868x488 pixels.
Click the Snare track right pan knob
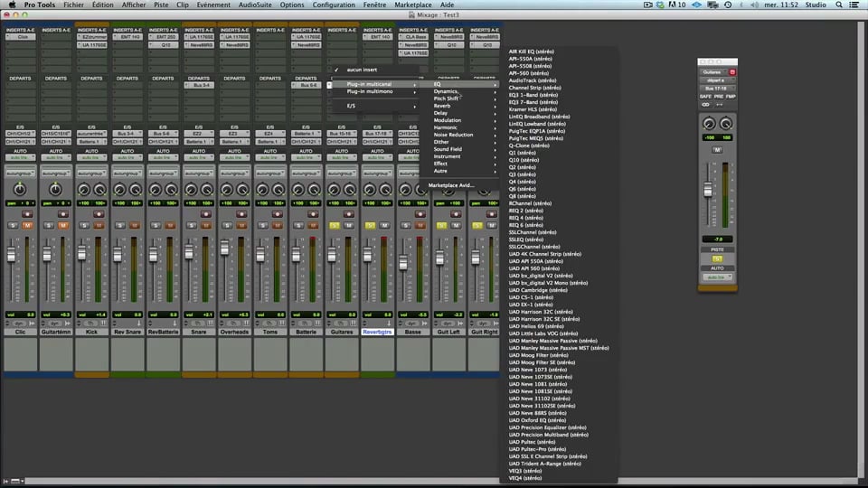click(207, 191)
